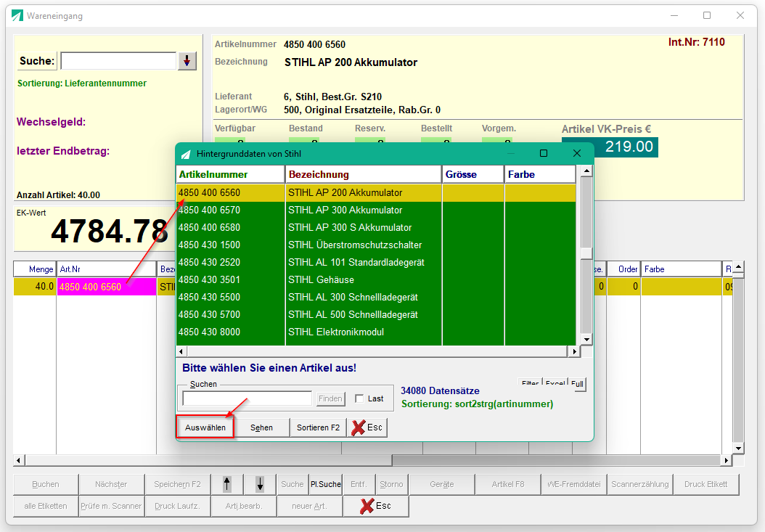The width and height of the screenshot is (765, 532).
Task: Click the Full button in dialog
Action: click(x=577, y=384)
